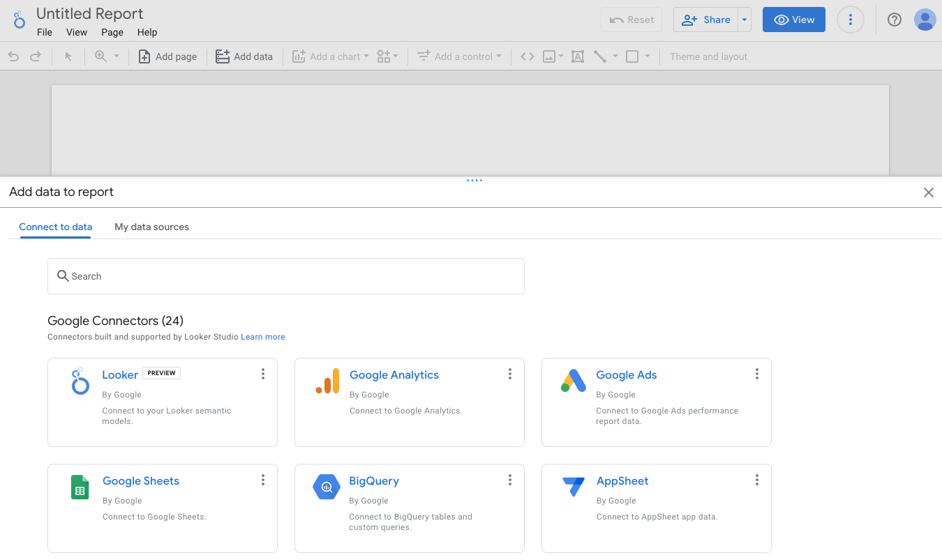Open BigQuery card three-dot menu

(510, 480)
